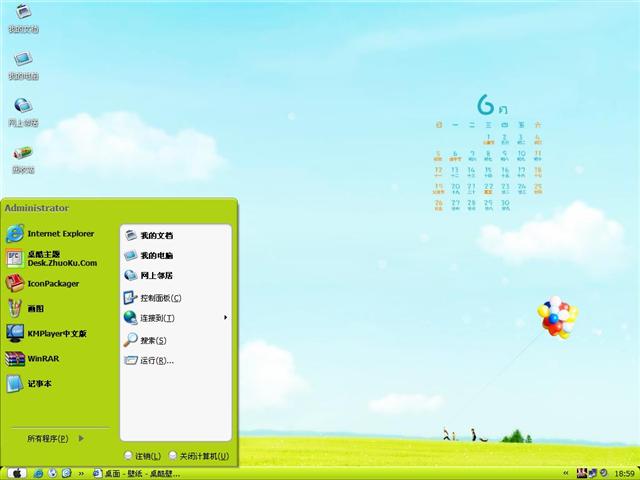This screenshot has height=480, width=640.
Task: Open 我的电脑 in start menu right panel
Action: point(149,256)
